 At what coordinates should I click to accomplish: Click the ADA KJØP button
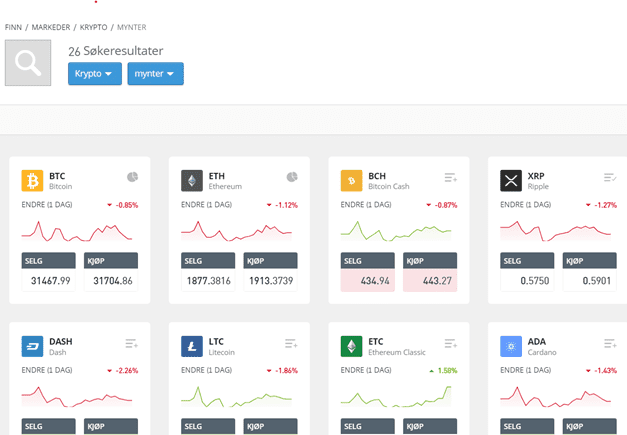pos(589,426)
